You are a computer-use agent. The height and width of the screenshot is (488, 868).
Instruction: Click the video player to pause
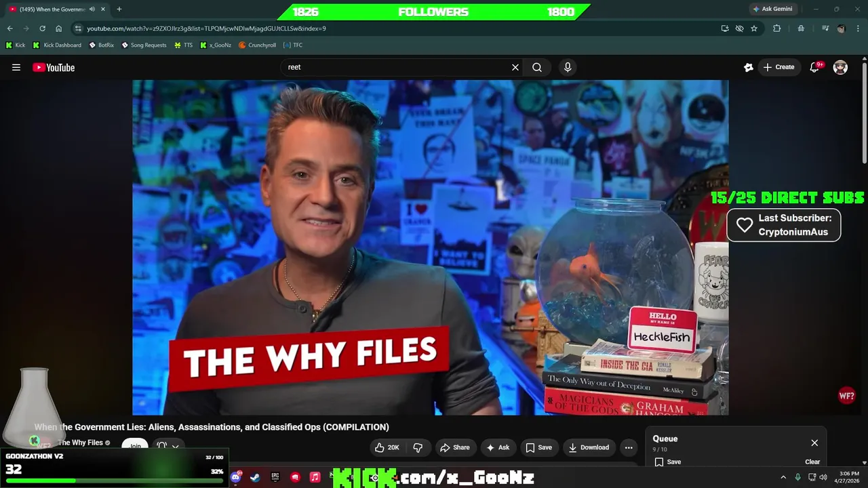pyautogui.click(x=430, y=247)
